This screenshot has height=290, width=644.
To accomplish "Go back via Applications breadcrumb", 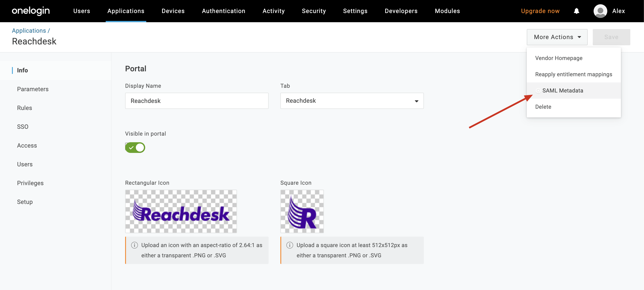I will [29, 31].
